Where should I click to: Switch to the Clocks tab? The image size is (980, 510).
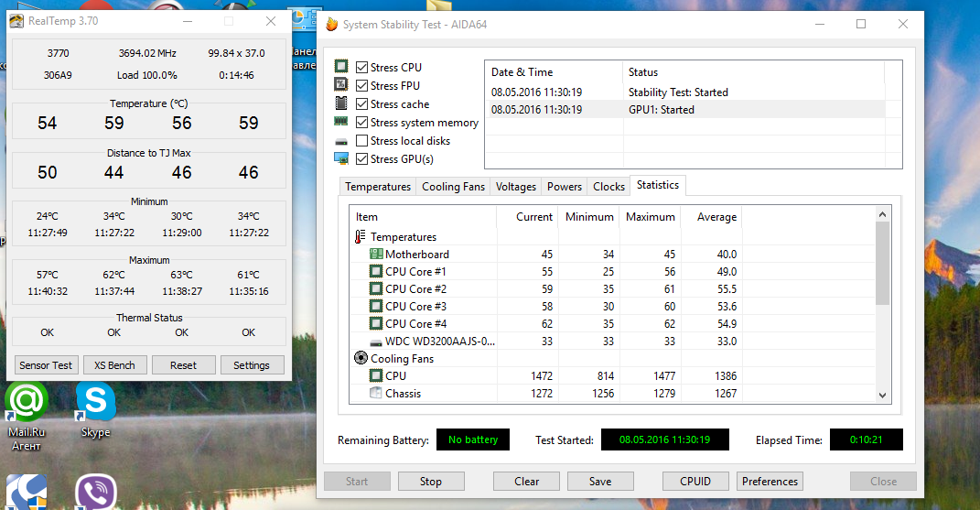click(x=608, y=187)
